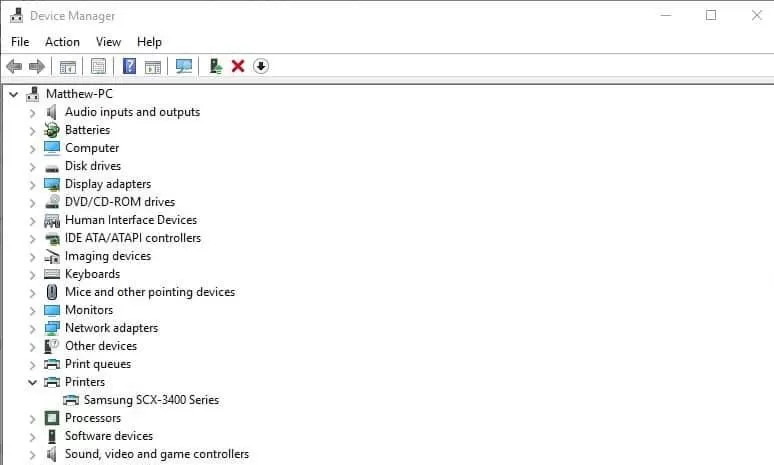Toggle the console tree pane icon

click(x=68, y=67)
